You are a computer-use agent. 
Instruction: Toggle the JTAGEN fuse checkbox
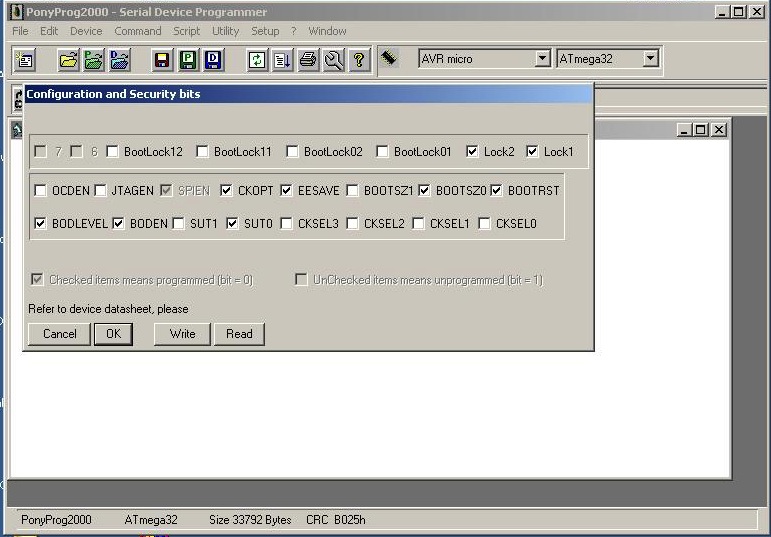100,190
